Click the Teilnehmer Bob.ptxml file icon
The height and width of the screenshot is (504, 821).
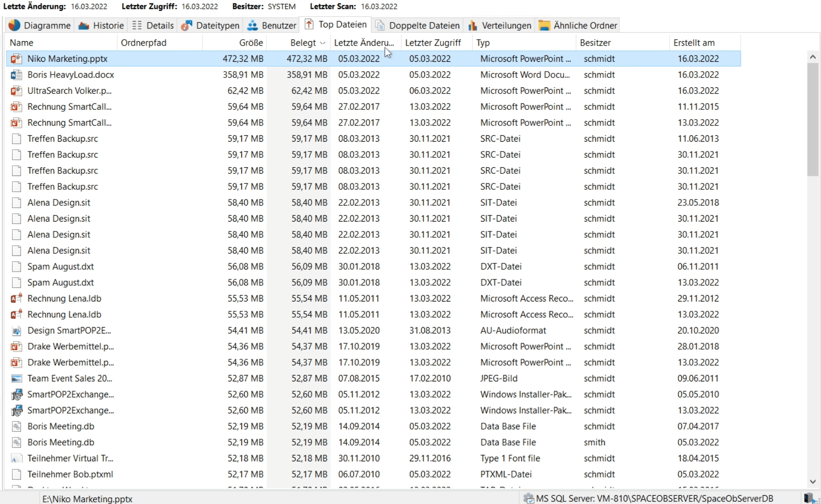(x=16, y=474)
